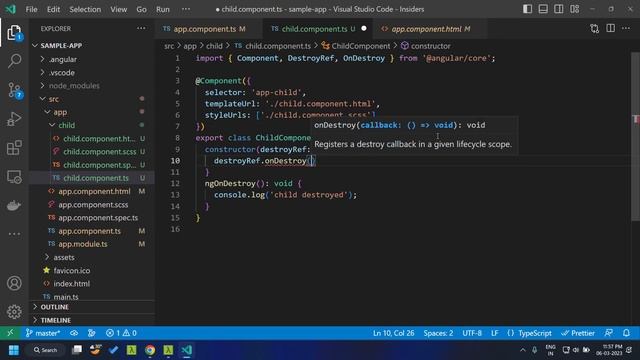The width and height of the screenshot is (640, 360).
Task: Close the unsaved child.component.ts tab dot
Action: tap(364, 29)
